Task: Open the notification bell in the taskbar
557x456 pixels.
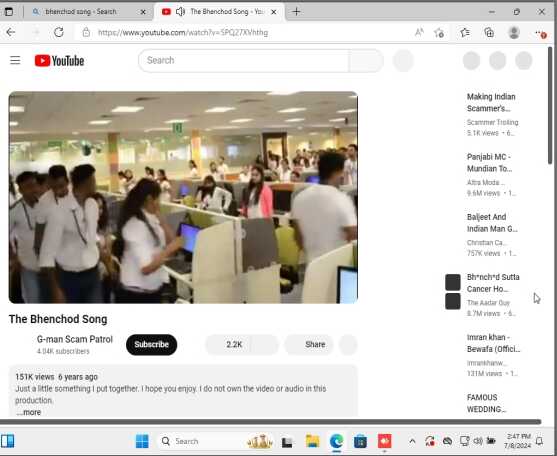Action: point(540,441)
